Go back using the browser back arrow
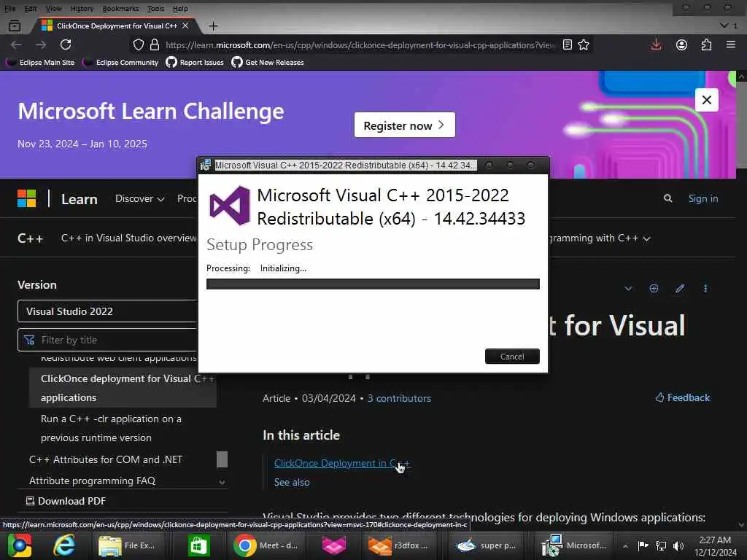Viewport: 747px width, 560px height. click(x=16, y=44)
